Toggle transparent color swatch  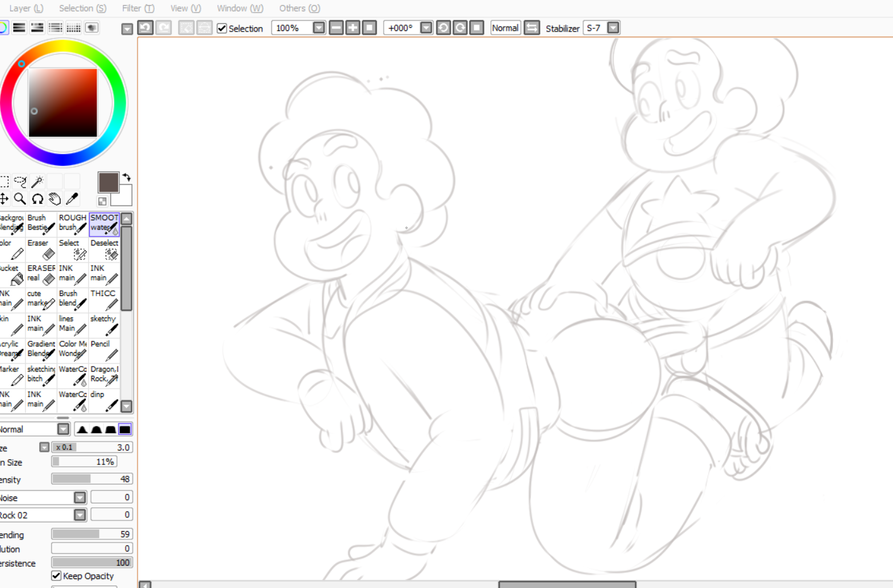pyautogui.click(x=102, y=202)
